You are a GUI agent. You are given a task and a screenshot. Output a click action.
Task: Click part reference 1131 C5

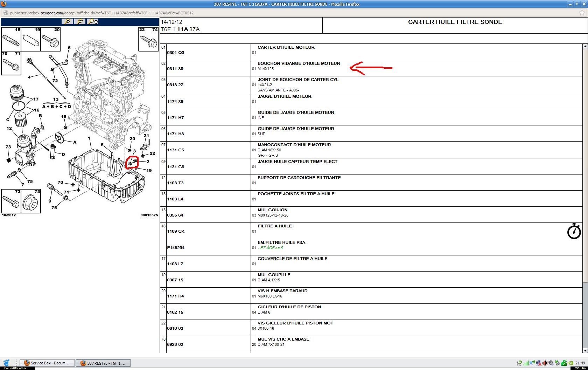pos(175,150)
